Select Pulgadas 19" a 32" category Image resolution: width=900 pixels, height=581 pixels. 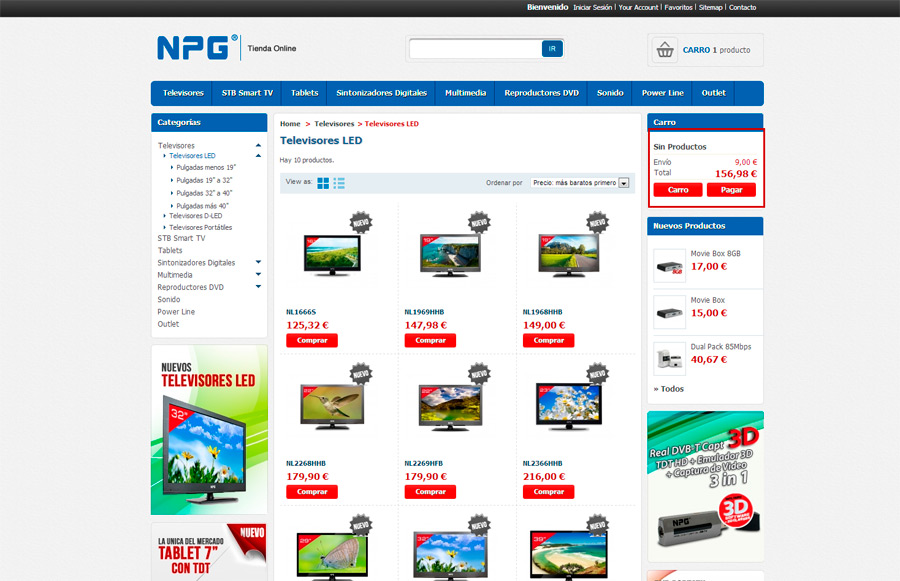[x=204, y=180]
